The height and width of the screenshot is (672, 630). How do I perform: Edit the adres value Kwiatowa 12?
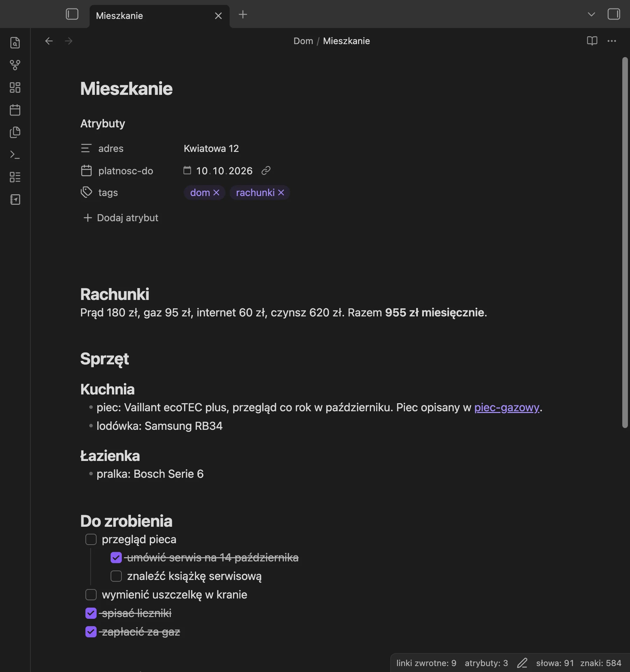211,148
